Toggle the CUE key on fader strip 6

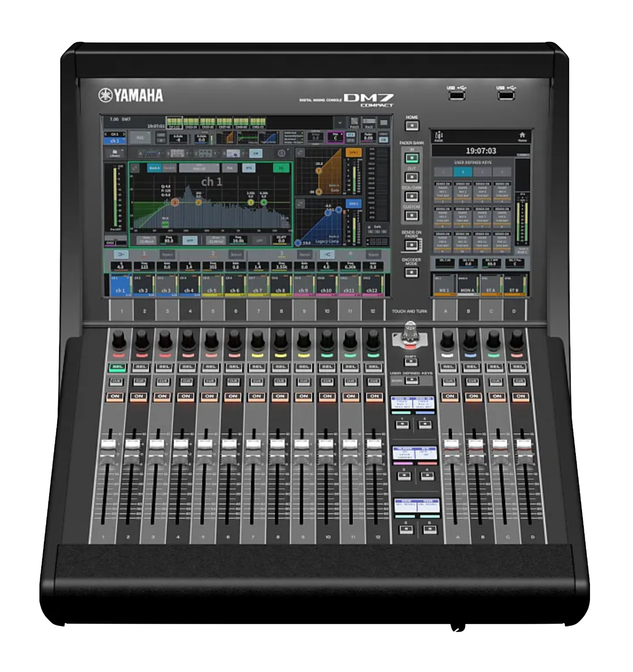point(233,381)
